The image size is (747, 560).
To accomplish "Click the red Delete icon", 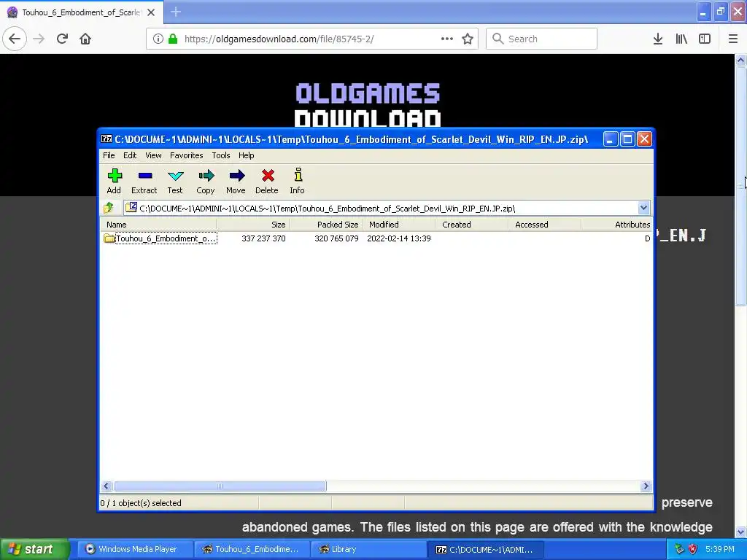I will (x=267, y=181).
